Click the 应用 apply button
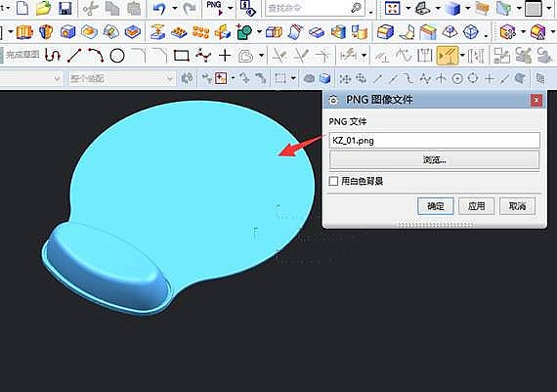 (476, 206)
